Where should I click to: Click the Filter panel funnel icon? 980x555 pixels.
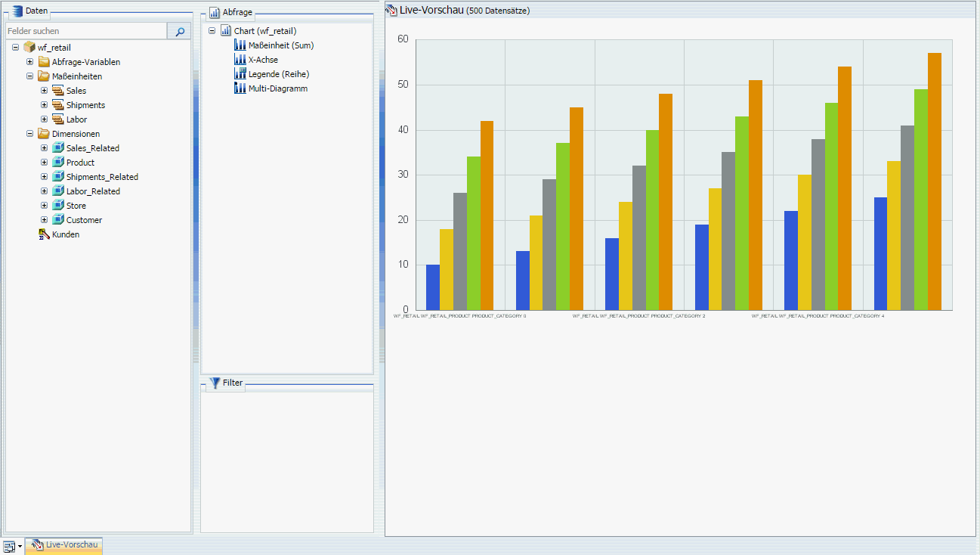click(x=215, y=383)
